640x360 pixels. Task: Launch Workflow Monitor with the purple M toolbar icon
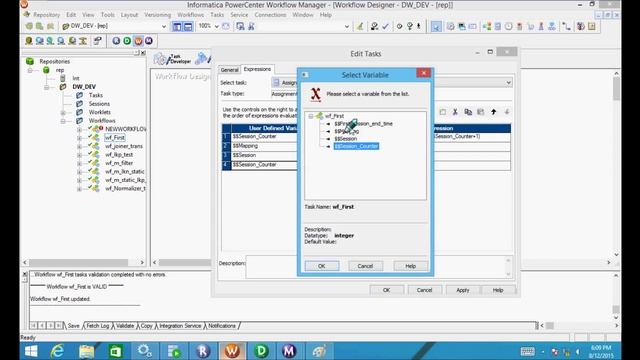pos(149,41)
